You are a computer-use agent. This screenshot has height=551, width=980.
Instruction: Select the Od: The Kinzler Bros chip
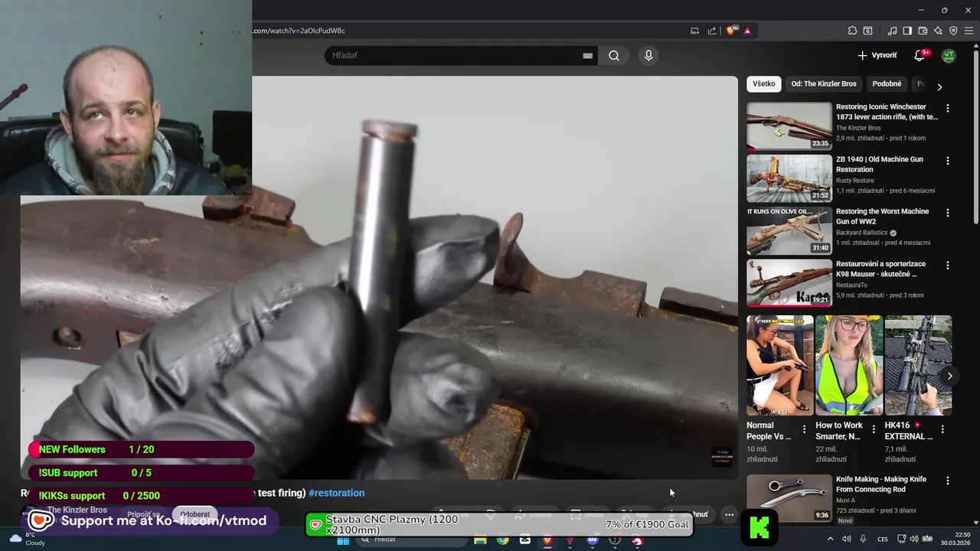(x=824, y=84)
